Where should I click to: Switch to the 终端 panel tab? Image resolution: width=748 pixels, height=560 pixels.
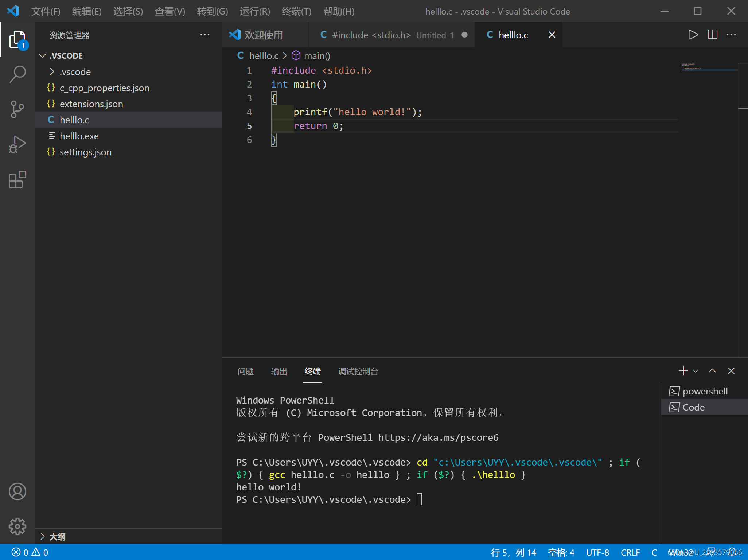pos(312,371)
